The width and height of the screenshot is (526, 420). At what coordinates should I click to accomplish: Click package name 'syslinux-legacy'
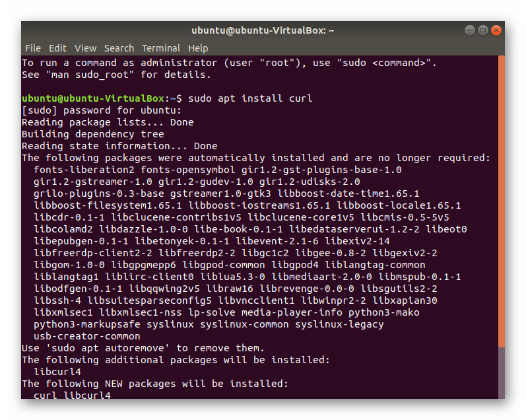pyautogui.click(x=339, y=325)
